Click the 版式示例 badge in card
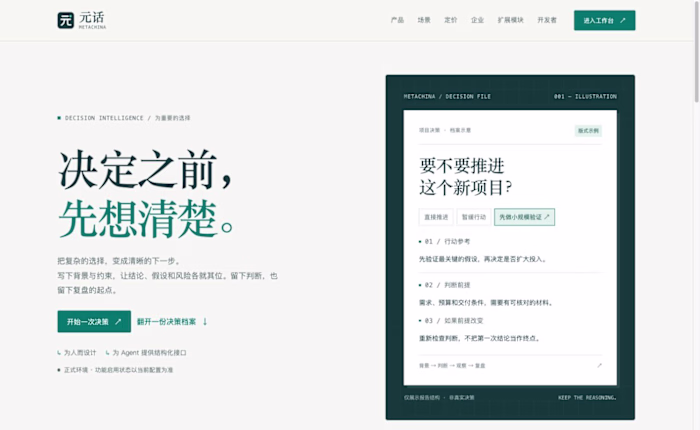Image resolution: width=700 pixels, height=430 pixels. pyautogui.click(x=588, y=131)
